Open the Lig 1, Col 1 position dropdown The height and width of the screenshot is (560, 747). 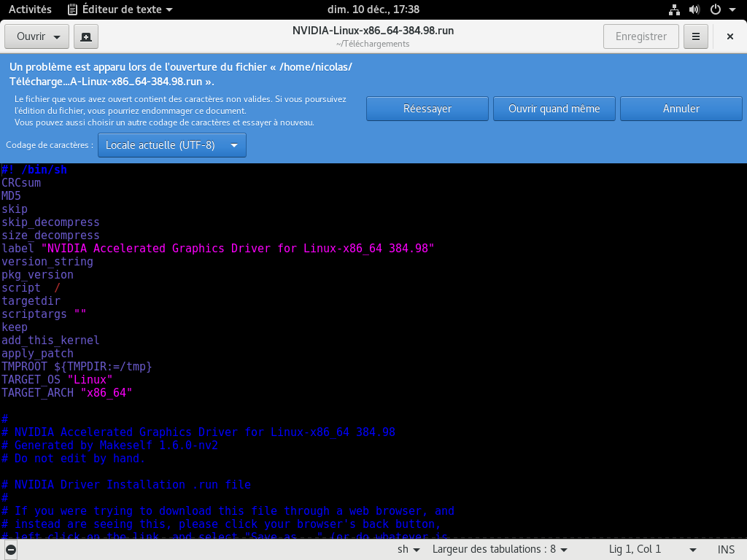click(653, 549)
